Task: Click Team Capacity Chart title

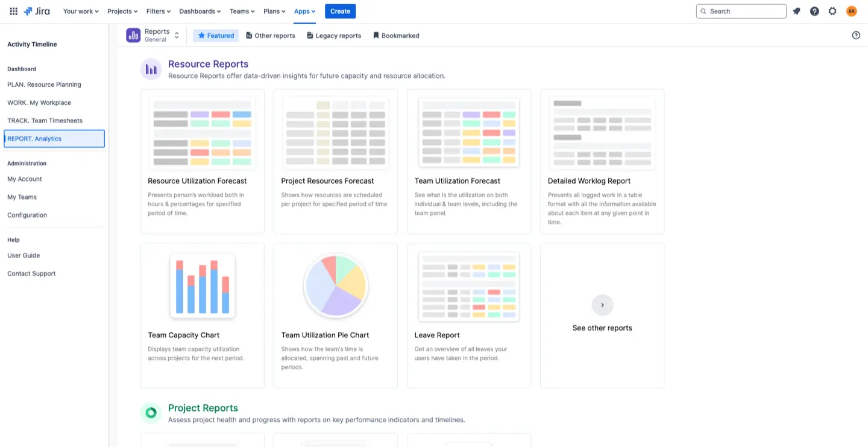Action: click(x=184, y=335)
